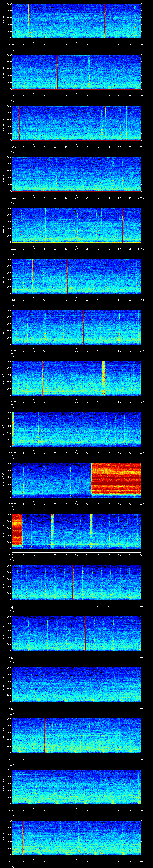The height and width of the screenshot is (868, 153).
Task: Pick the spectrogram panel starting at 7:19:00
Action: tap(76, 174)
